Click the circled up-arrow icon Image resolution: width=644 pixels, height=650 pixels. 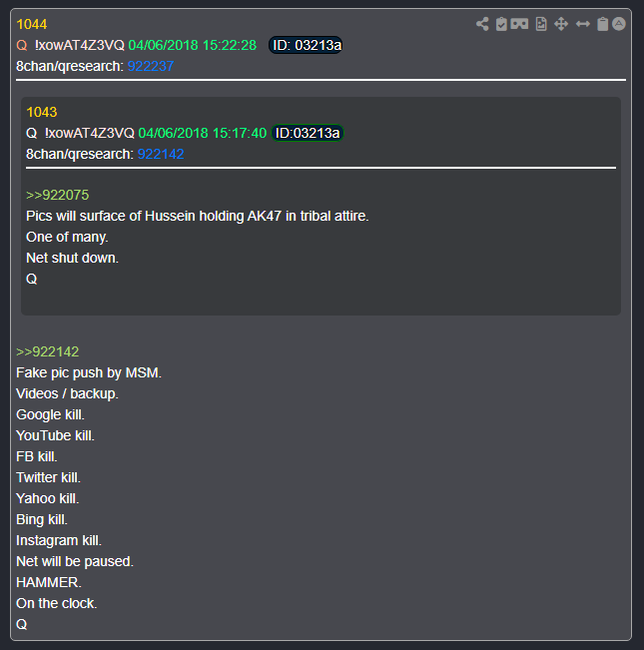pyautogui.click(x=619, y=24)
